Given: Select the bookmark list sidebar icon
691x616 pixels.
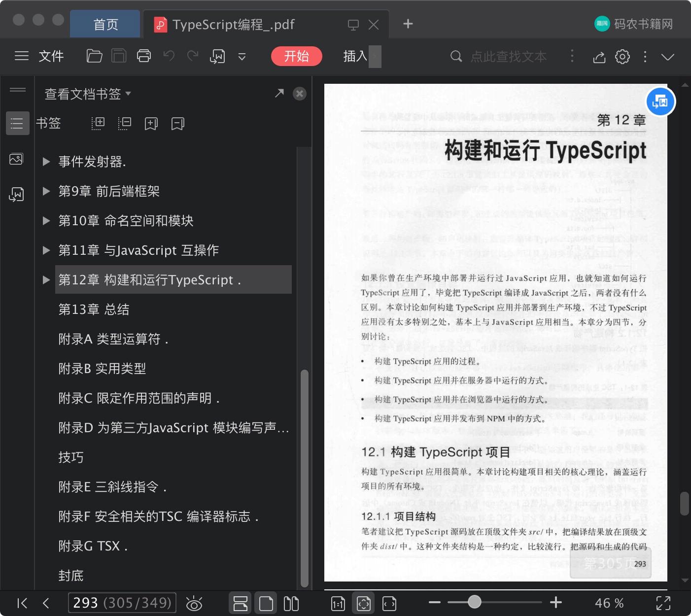Looking at the screenshot, I should click(x=17, y=123).
